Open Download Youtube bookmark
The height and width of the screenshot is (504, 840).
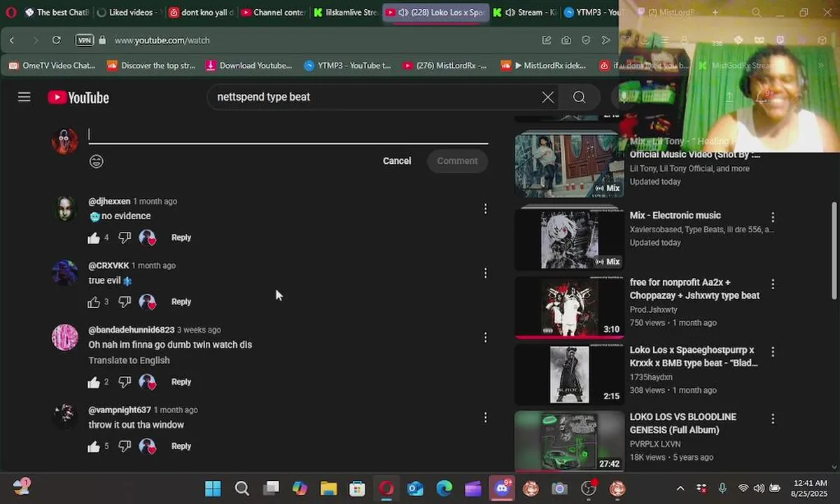[249, 66]
